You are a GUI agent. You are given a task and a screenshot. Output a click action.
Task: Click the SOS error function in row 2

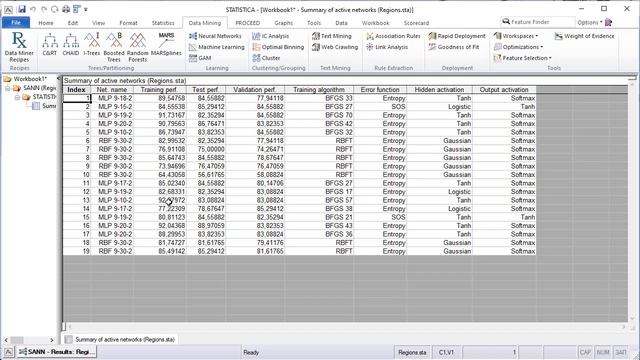[x=380, y=107]
